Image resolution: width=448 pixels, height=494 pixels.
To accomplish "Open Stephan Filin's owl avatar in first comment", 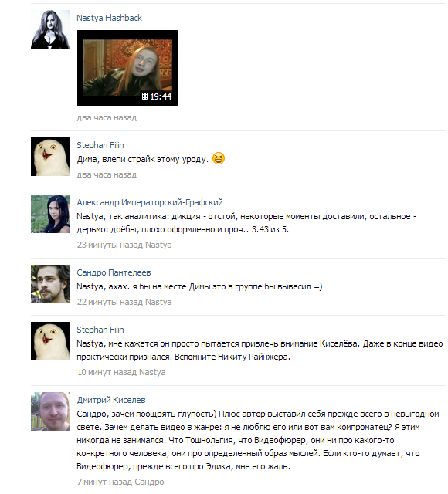I will click(x=50, y=157).
